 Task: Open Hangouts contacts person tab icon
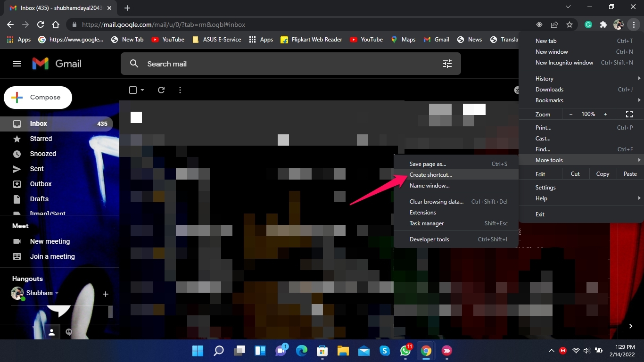click(52, 332)
